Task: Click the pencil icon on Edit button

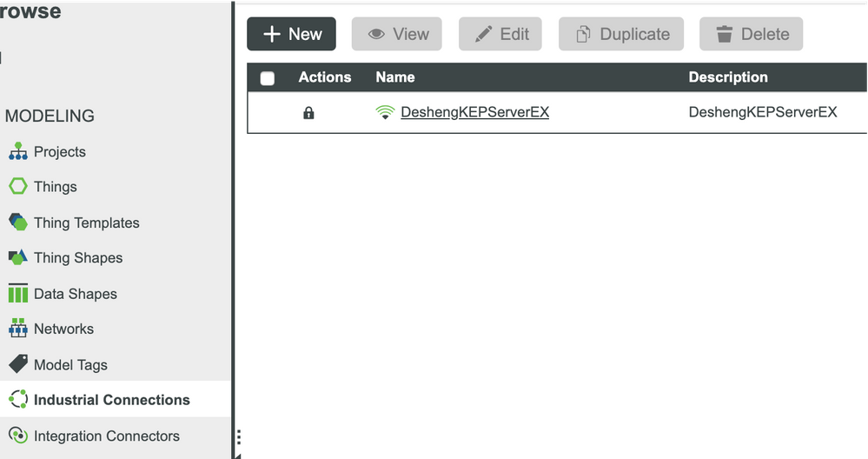Action: click(483, 34)
